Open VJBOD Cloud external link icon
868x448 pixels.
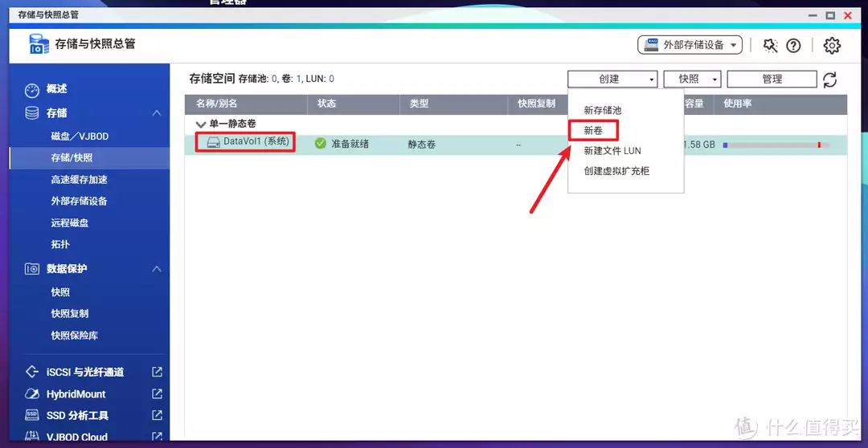click(x=158, y=437)
